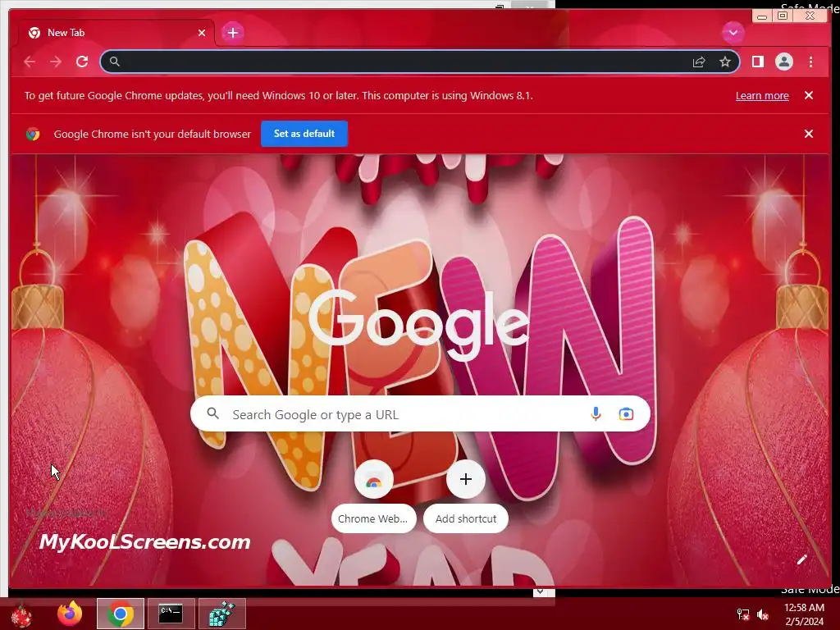
Task: Click the magnifier icon in the address bar
Action: coord(115,62)
